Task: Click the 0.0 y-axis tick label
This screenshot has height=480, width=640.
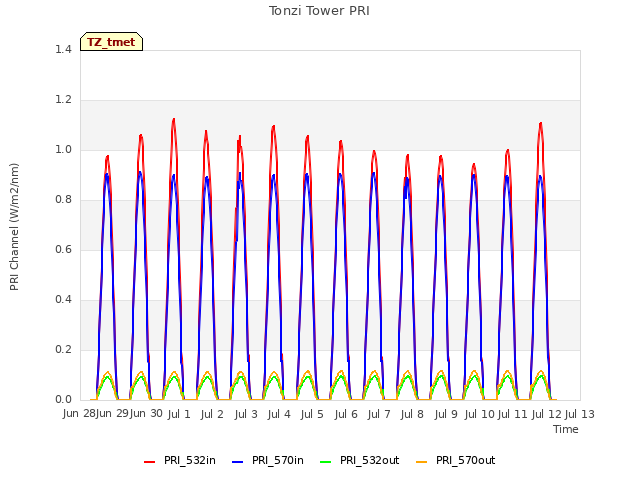Action: [x=63, y=399]
